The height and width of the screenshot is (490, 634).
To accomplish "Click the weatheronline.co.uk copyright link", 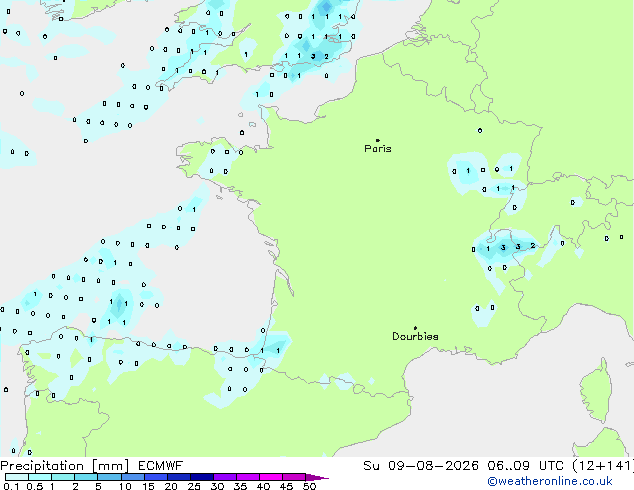I will [550, 481].
